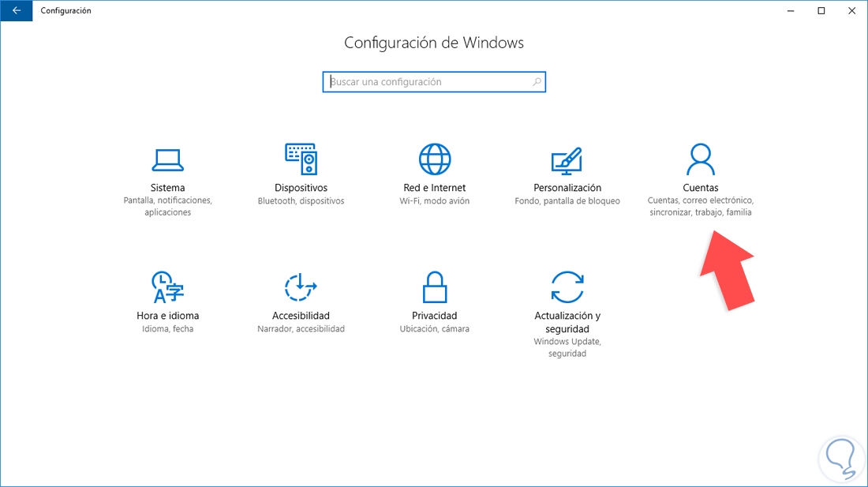Screen dimensions: 868x487
Task: Open the Cuentas person icon
Action: tap(700, 159)
